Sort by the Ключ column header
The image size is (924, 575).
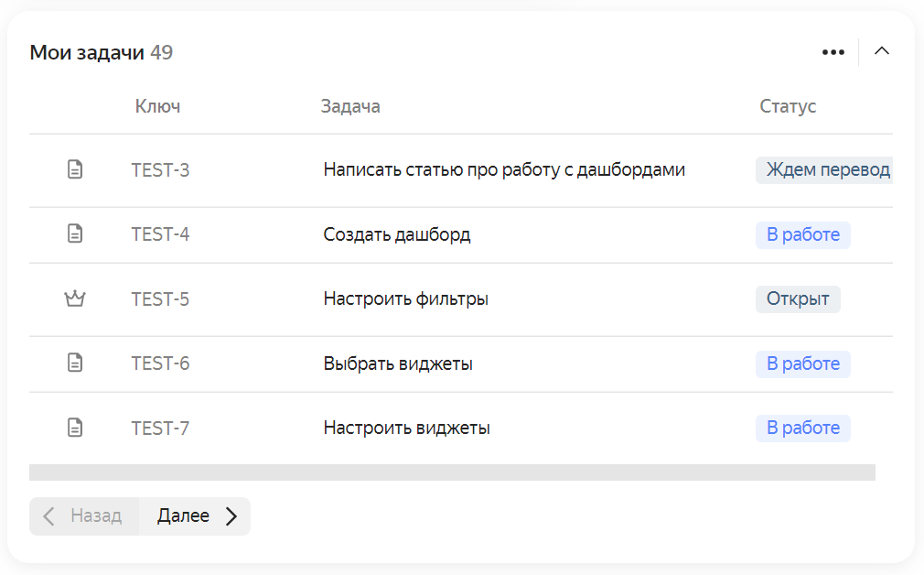(x=157, y=106)
